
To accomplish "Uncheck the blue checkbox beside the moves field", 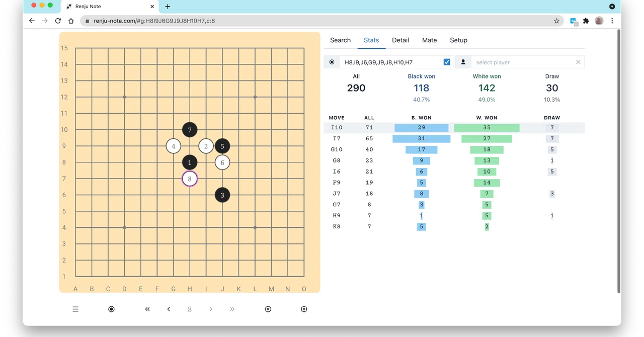I will coord(447,62).
